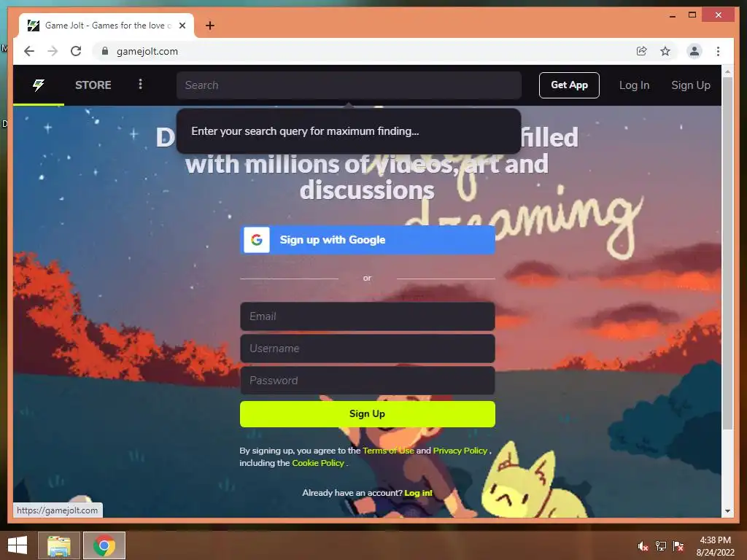Open the Terms of Use link

tap(388, 451)
